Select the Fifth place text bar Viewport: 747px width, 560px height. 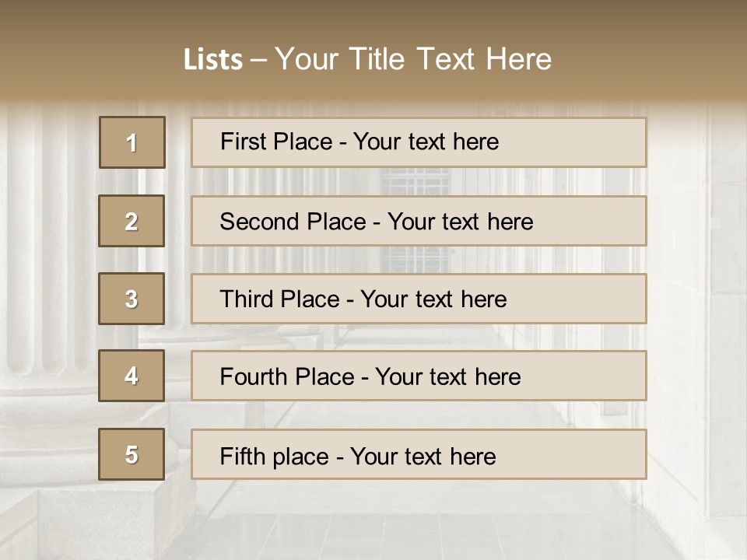click(x=419, y=454)
